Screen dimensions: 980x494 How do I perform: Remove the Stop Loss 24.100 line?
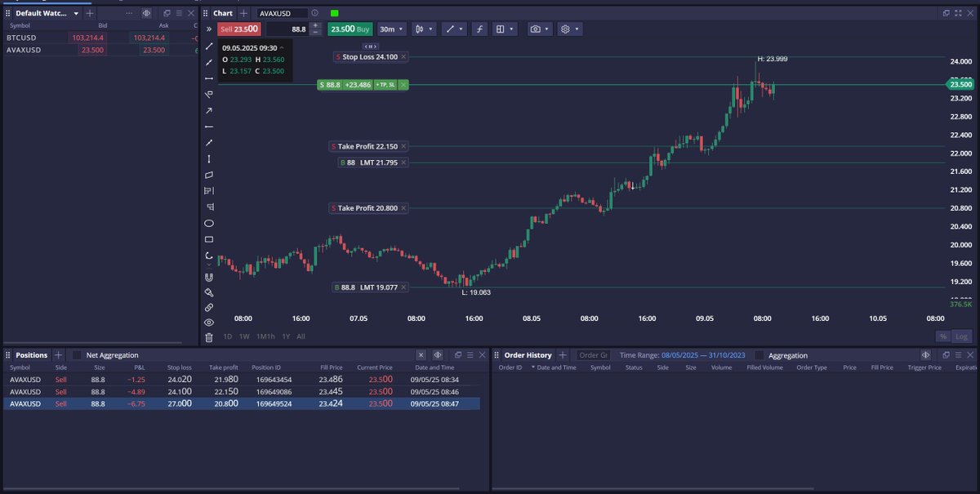403,56
